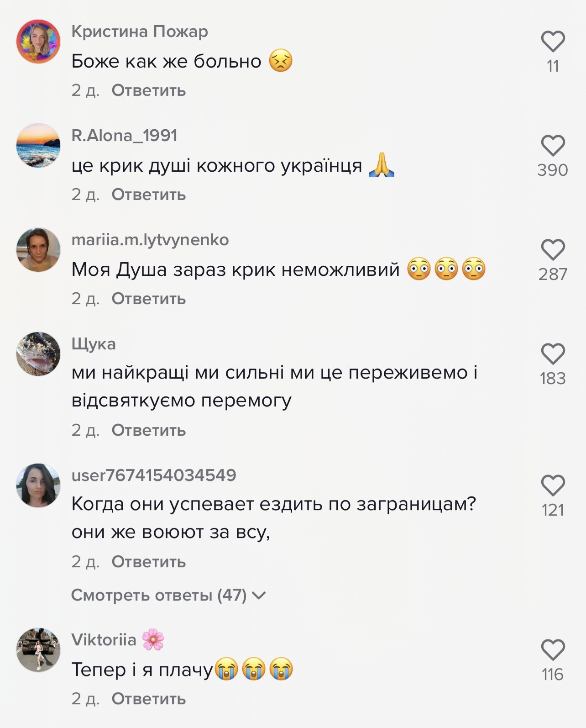Viewport: 586px width, 728px height.
Task: Like Кристина Пожар's comment via heart icon
Action: point(553,42)
